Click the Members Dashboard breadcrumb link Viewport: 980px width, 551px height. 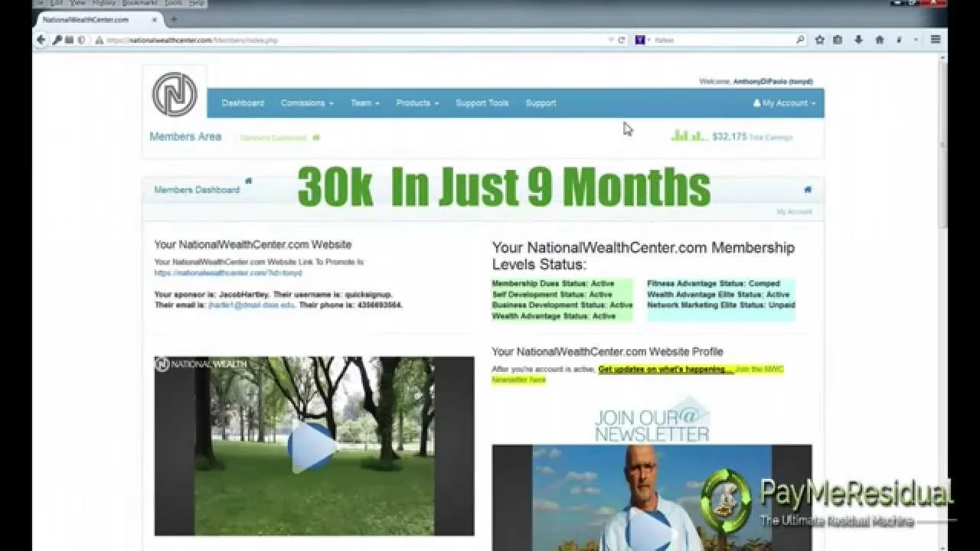(x=273, y=138)
